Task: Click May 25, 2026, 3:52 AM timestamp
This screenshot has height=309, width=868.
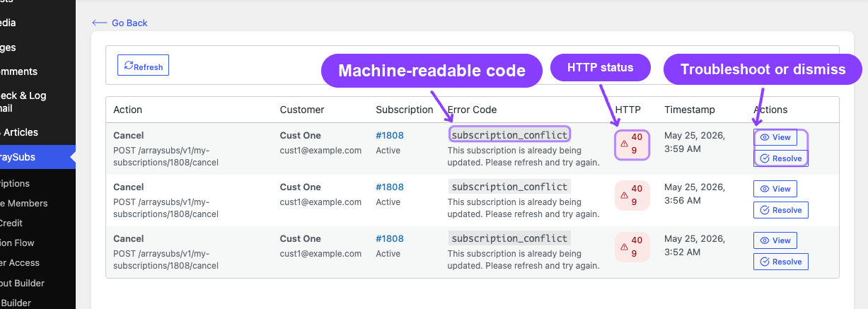Action: (x=695, y=245)
